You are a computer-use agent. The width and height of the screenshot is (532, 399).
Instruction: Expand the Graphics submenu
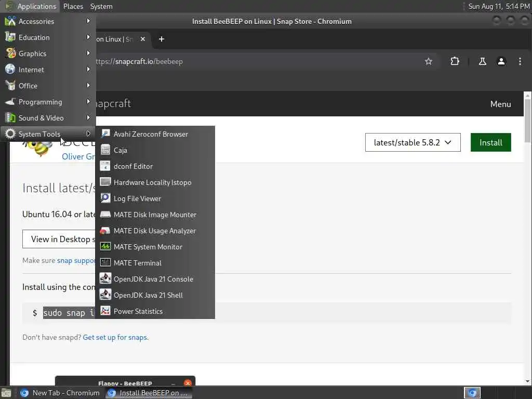coord(48,54)
